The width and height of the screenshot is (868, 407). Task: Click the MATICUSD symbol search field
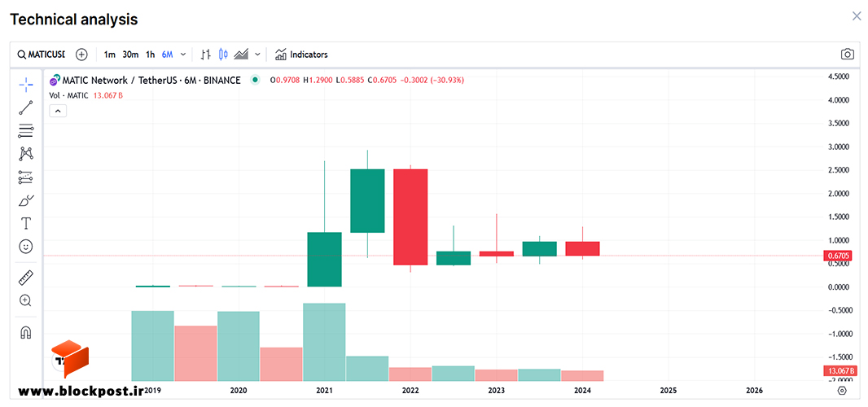pyautogui.click(x=41, y=55)
